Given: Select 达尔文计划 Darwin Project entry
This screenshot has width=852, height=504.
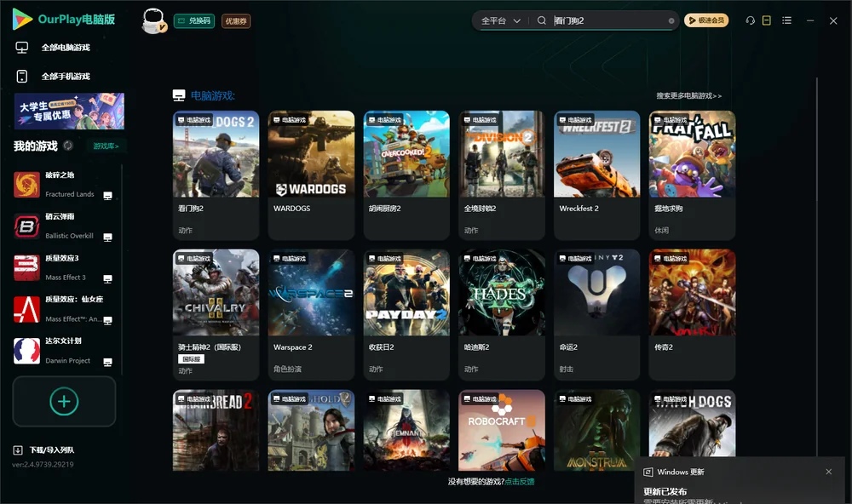Looking at the screenshot, I should tap(64, 351).
